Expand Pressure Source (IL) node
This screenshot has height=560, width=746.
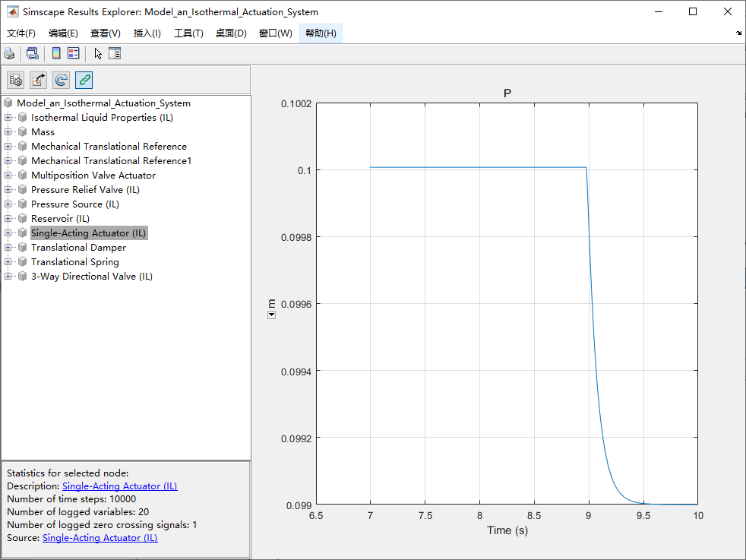point(8,204)
